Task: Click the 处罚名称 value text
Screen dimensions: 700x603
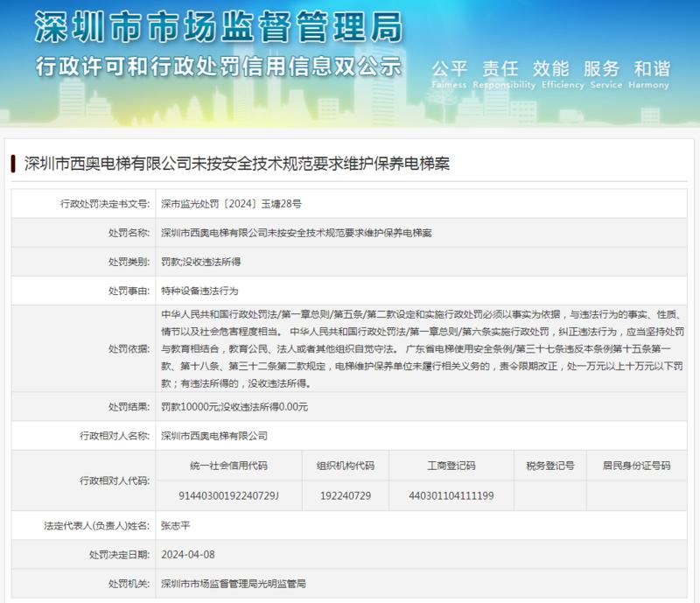Action: click(297, 233)
